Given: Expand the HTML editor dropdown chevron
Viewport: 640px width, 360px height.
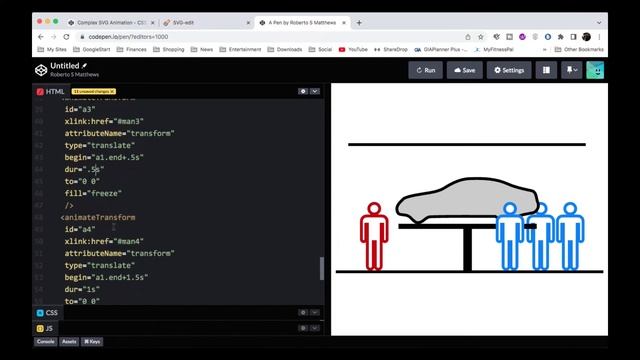Looking at the screenshot, I should tap(315, 91).
